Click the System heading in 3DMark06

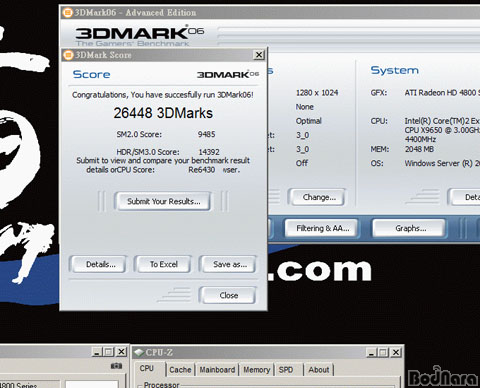395,70
